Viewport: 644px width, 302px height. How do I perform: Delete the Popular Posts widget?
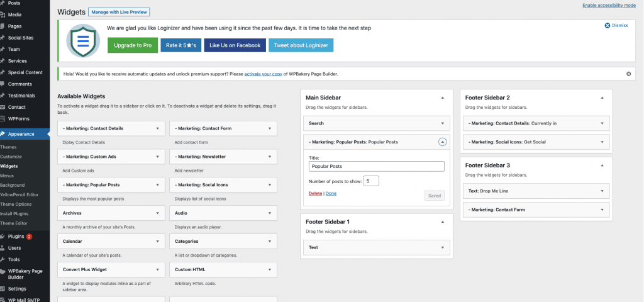point(315,193)
